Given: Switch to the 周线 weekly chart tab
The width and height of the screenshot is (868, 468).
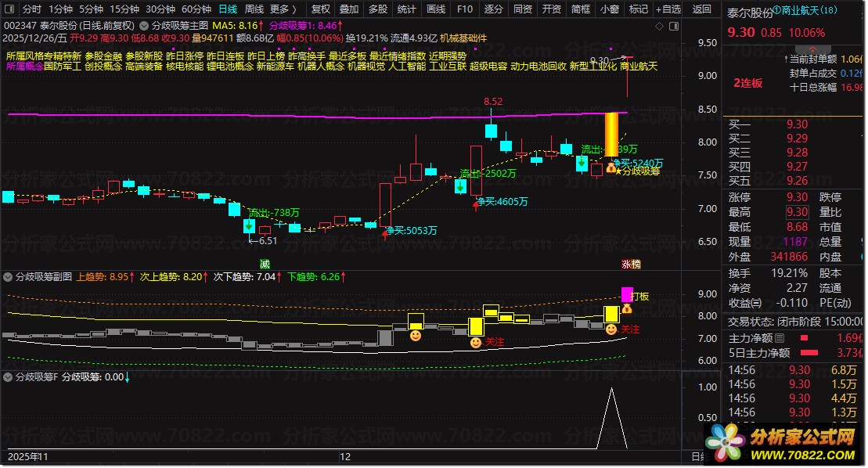Looking at the screenshot, I should [254, 9].
